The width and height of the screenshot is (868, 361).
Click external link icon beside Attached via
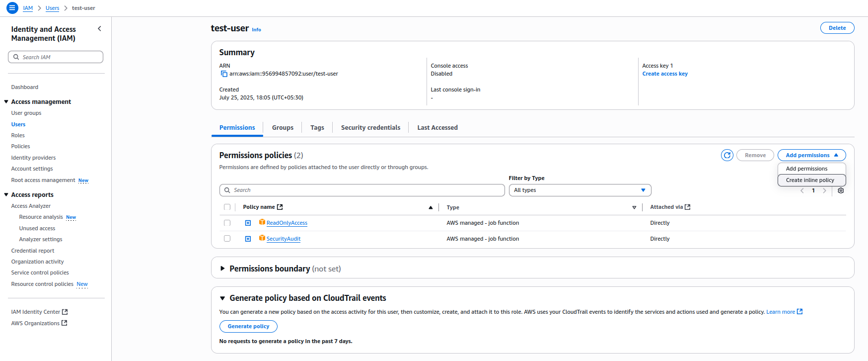coord(688,207)
